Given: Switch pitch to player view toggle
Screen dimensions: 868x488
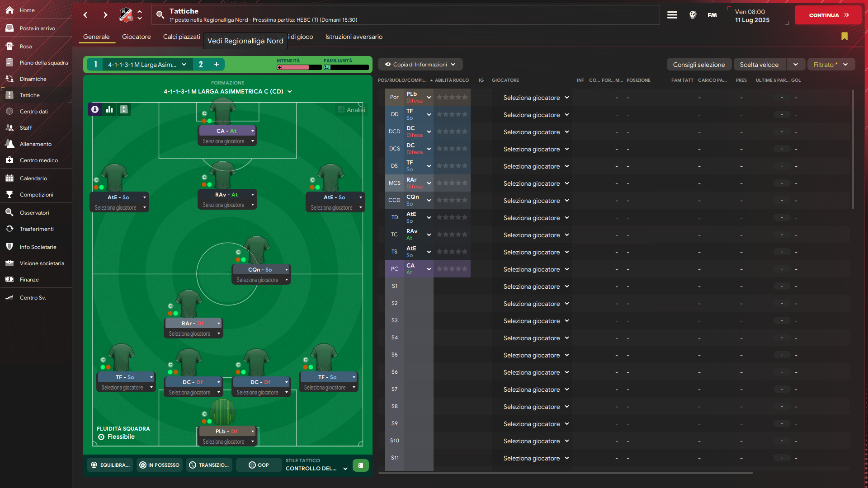Looking at the screenshot, I should point(95,109).
